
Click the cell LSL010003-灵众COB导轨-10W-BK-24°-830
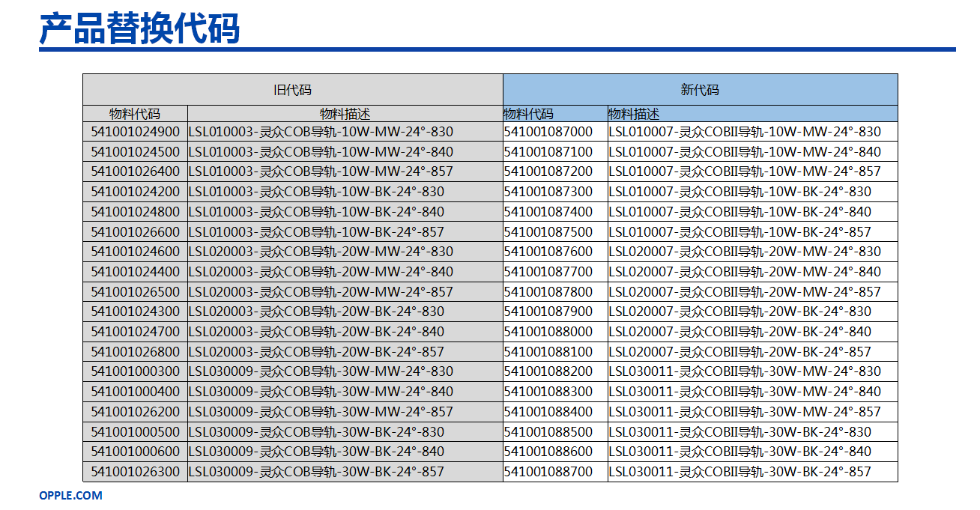coord(316,192)
